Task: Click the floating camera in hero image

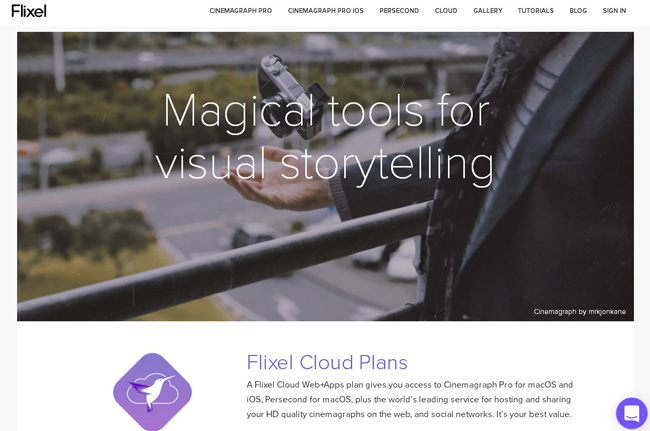Action: [x=290, y=97]
